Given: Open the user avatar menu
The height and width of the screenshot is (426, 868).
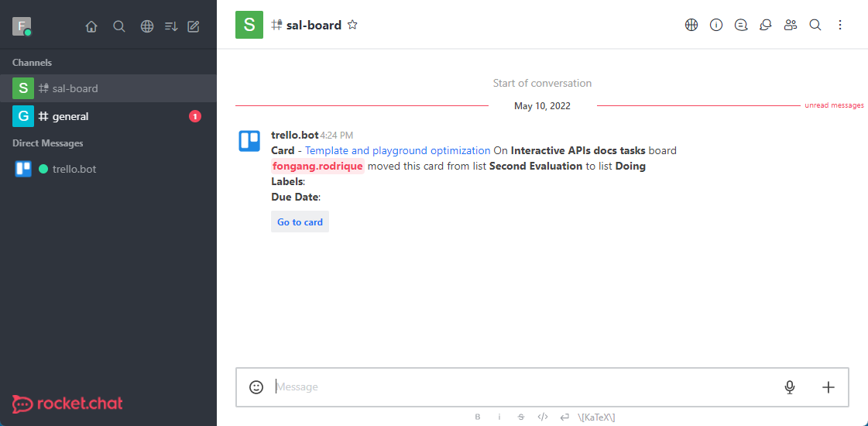Looking at the screenshot, I should 22,26.
